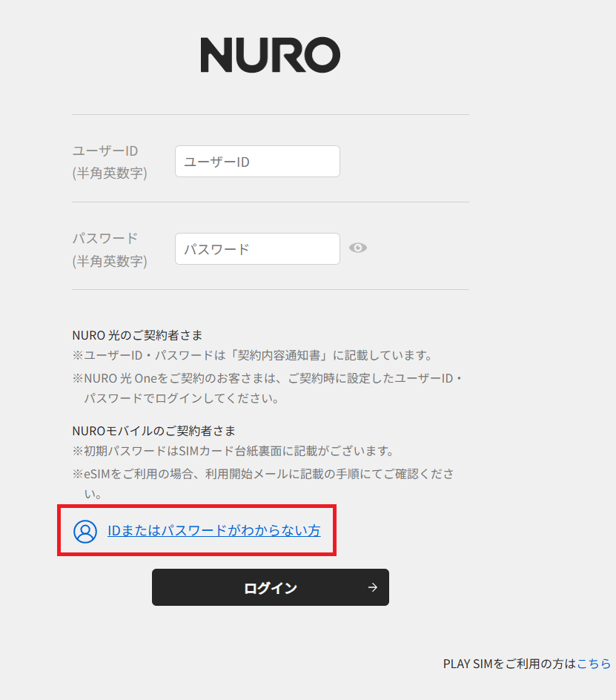
Task: Click the パスワード field label
Action: point(105,238)
